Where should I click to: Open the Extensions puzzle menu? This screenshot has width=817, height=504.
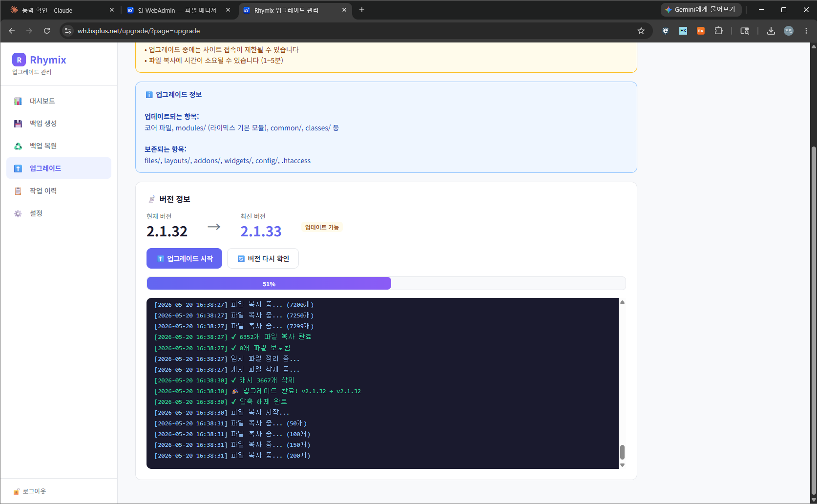718,31
